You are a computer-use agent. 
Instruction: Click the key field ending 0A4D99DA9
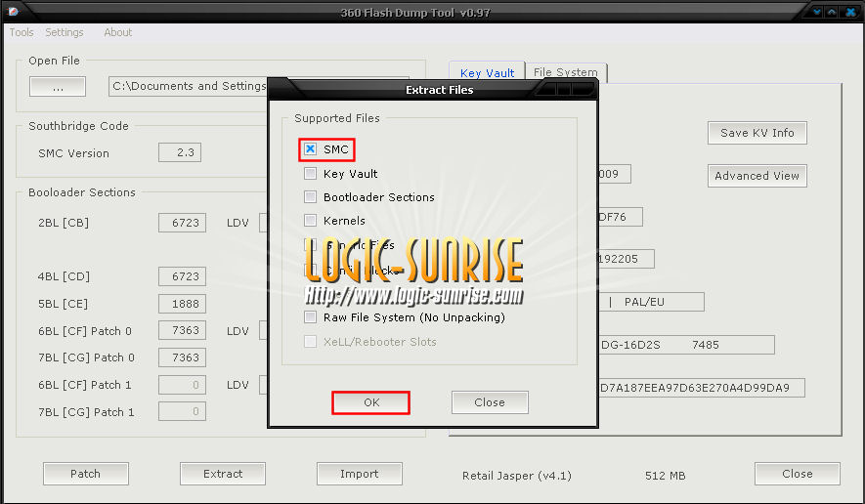point(702,388)
